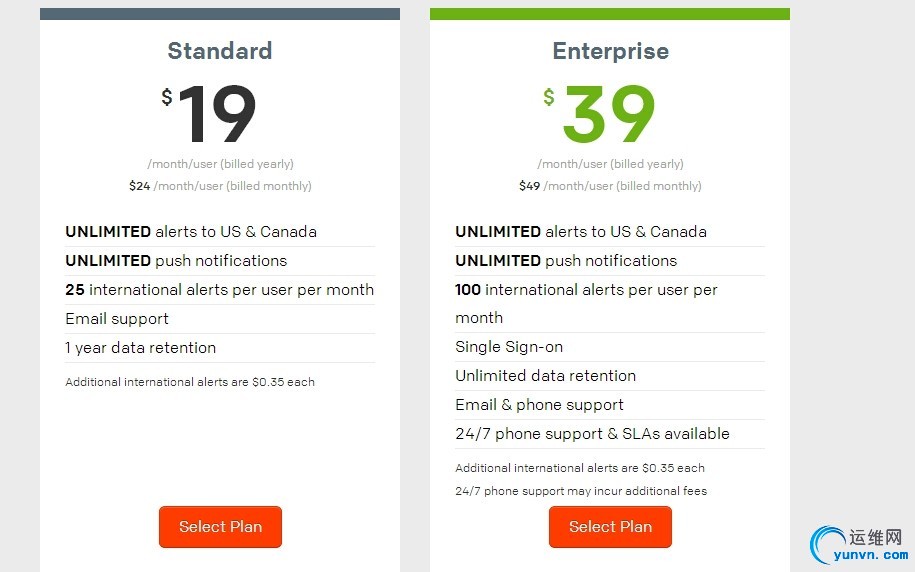This screenshot has height=572, width=915.
Task: Click the $49 billed monthly text
Action: [610, 186]
